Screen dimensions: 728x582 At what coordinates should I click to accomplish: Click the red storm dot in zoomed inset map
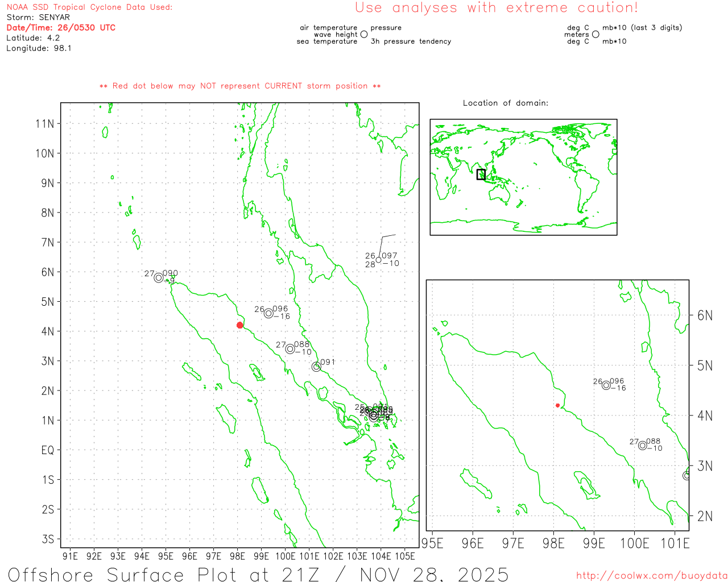pos(557,405)
